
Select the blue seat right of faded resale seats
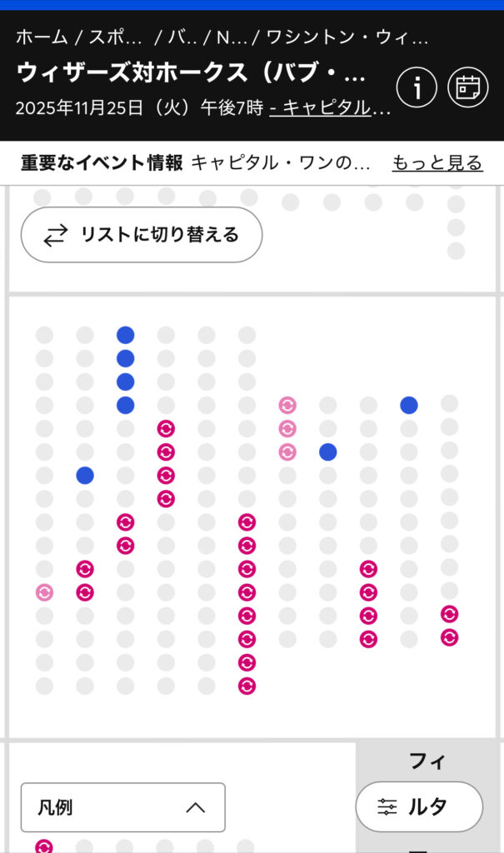328,451
